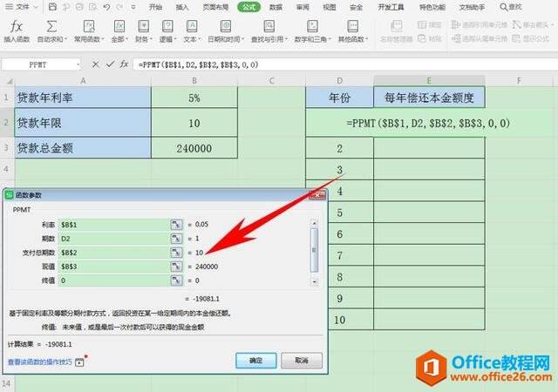
Task: Open the 审阅 ribbon tab
Action: (303, 7)
